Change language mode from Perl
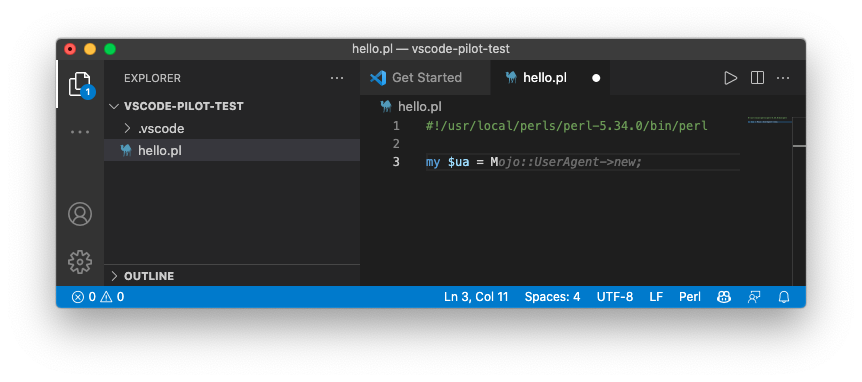The height and width of the screenshot is (382, 862). (689, 297)
